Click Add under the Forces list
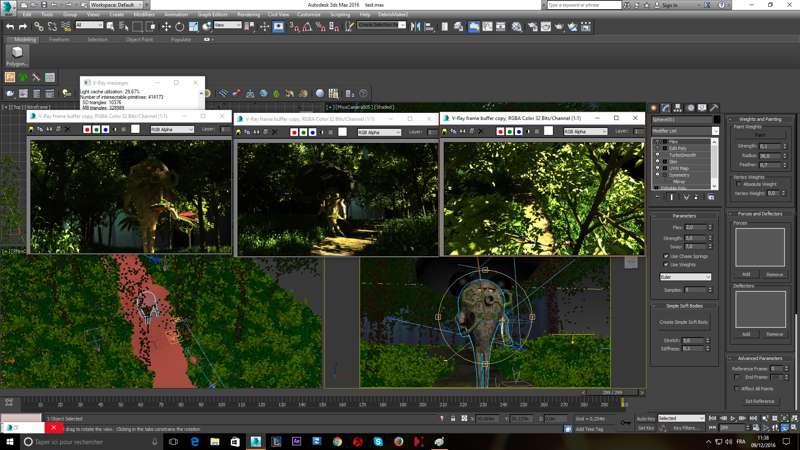This screenshot has height=450, width=800. [x=746, y=274]
